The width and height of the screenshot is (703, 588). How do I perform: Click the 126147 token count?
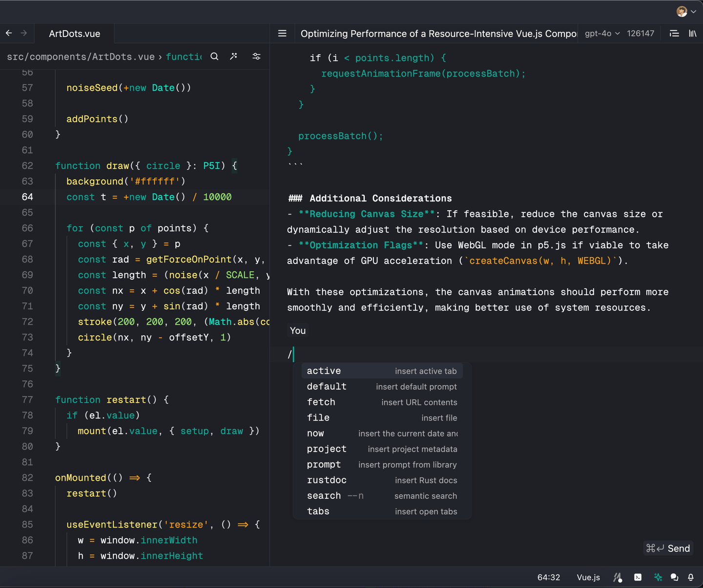[641, 34]
